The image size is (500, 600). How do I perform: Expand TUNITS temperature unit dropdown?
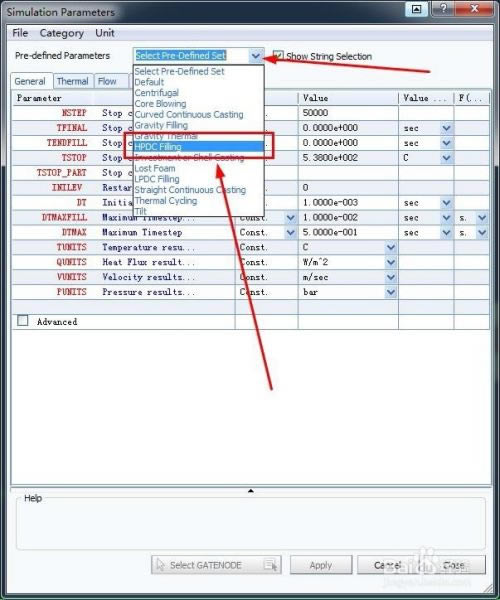click(391, 247)
